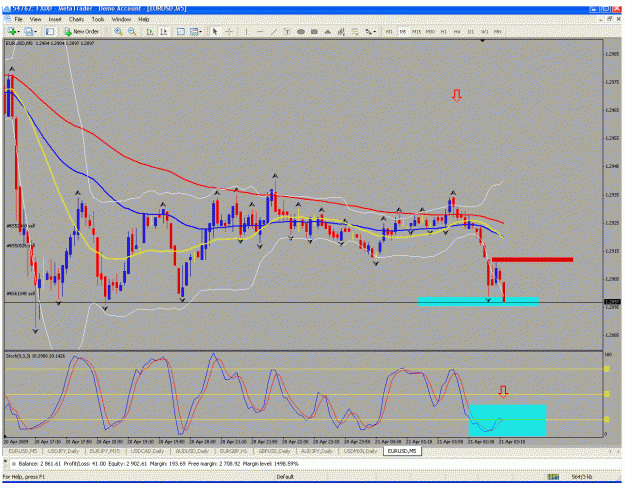Switch chart to M1 timeframe
The height and width of the screenshot is (483, 625).
(x=389, y=31)
